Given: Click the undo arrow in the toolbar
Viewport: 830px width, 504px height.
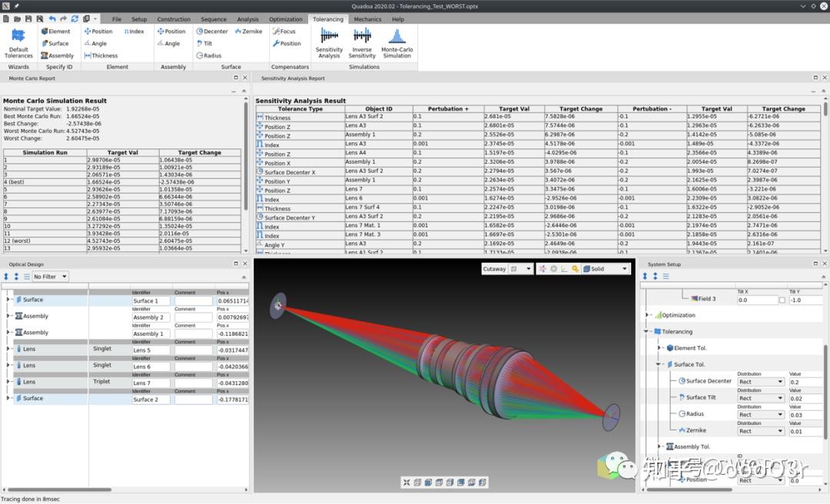Looking at the screenshot, I should coord(52,18).
